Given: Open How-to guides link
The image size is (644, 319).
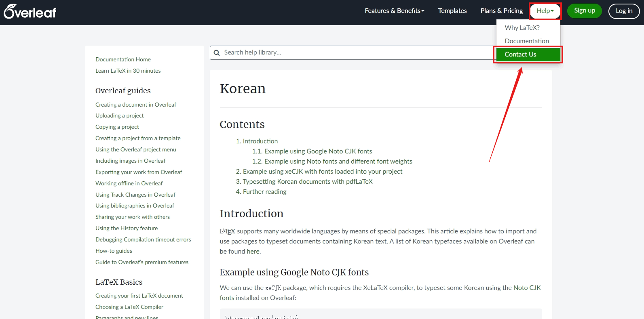Looking at the screenshot, I should point(114,251).
